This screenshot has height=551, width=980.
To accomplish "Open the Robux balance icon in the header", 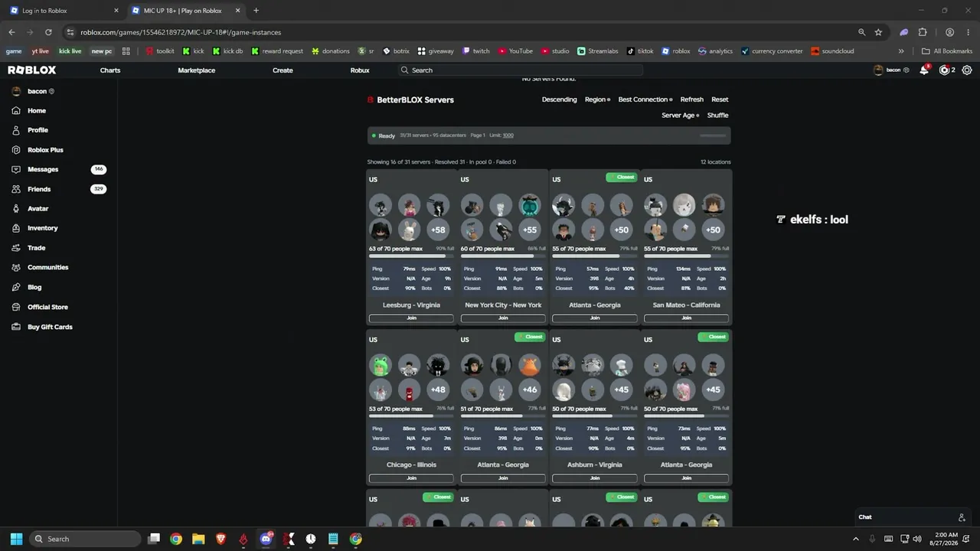I will point(944,70).
